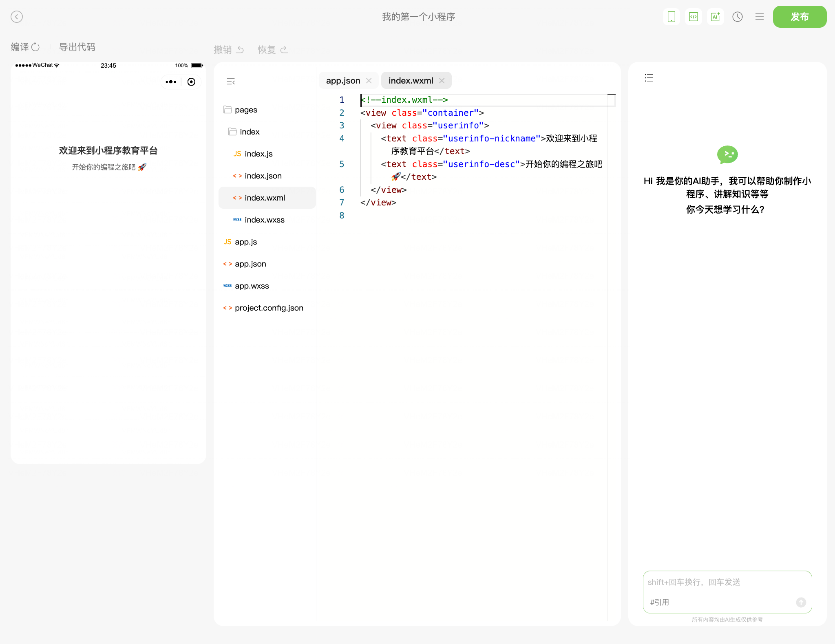Toggle the AI assistant panel icon
This screenshot has height=644, width=835.
pyautogui.click(x=715, y=17)
